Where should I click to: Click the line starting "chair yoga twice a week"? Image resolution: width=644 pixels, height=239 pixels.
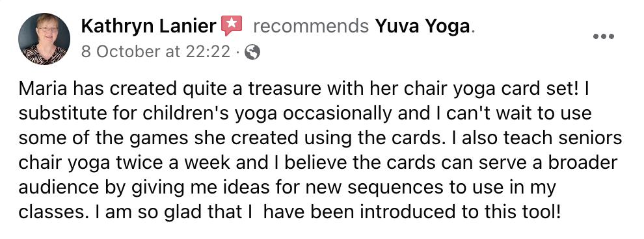coord(318,163)
